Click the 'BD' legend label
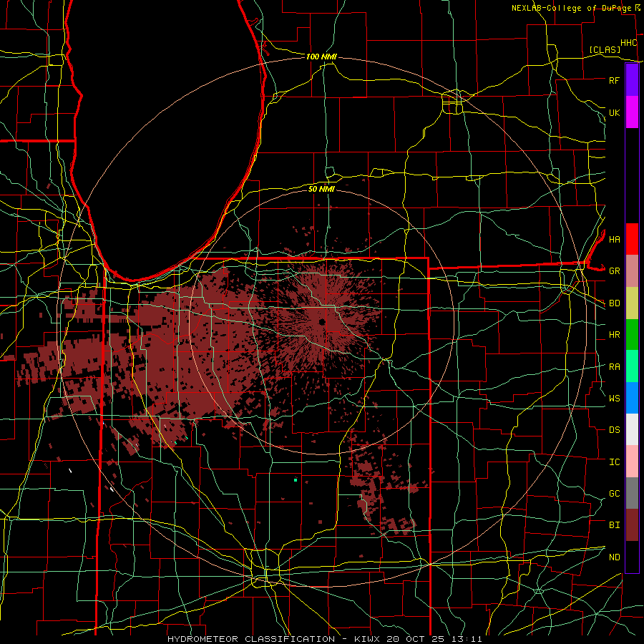 tap(614, 303)
